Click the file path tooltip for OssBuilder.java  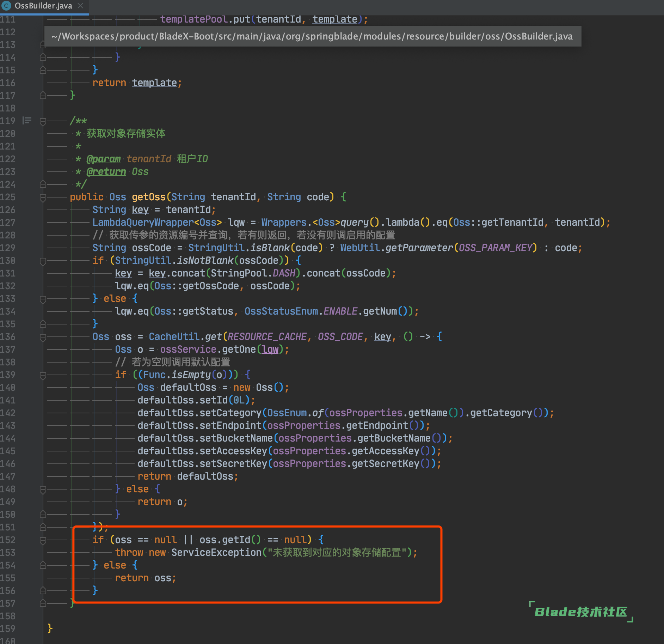pyautogui.click(x=312, y=36)
